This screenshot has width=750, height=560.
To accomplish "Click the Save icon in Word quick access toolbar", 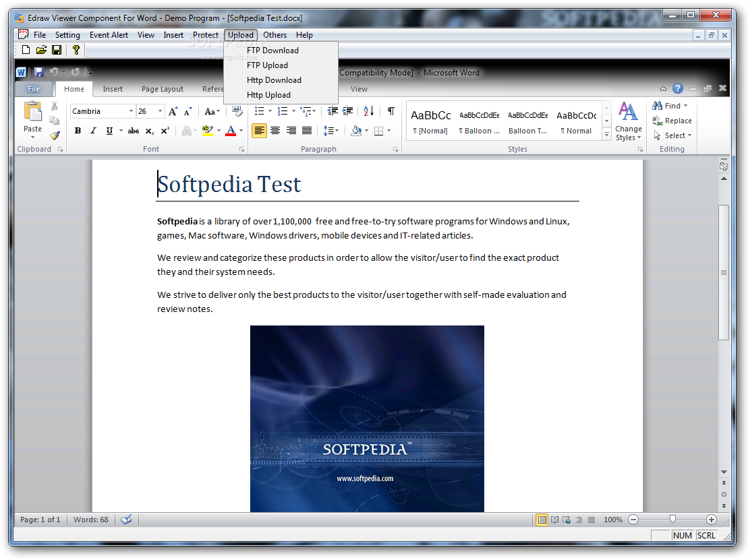I will tap(38, 72).
